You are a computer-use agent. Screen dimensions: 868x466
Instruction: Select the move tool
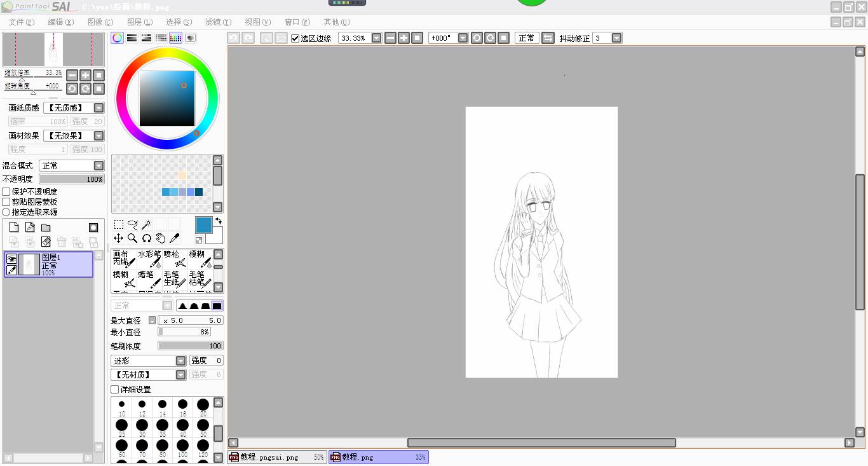(x=119, y=238)
